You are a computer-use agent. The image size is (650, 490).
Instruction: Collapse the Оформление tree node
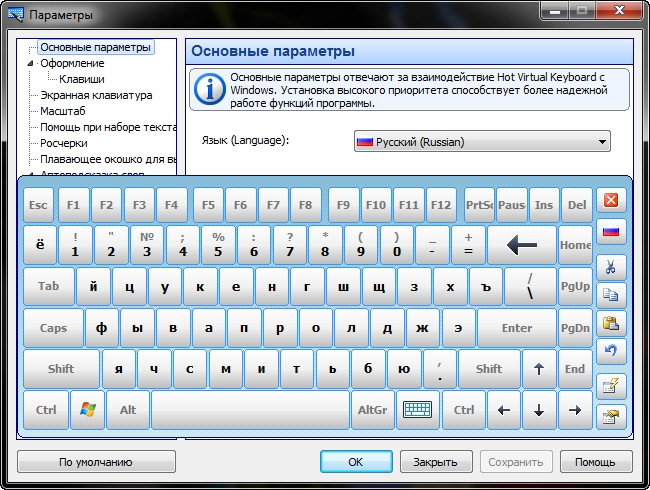point(32,63)
